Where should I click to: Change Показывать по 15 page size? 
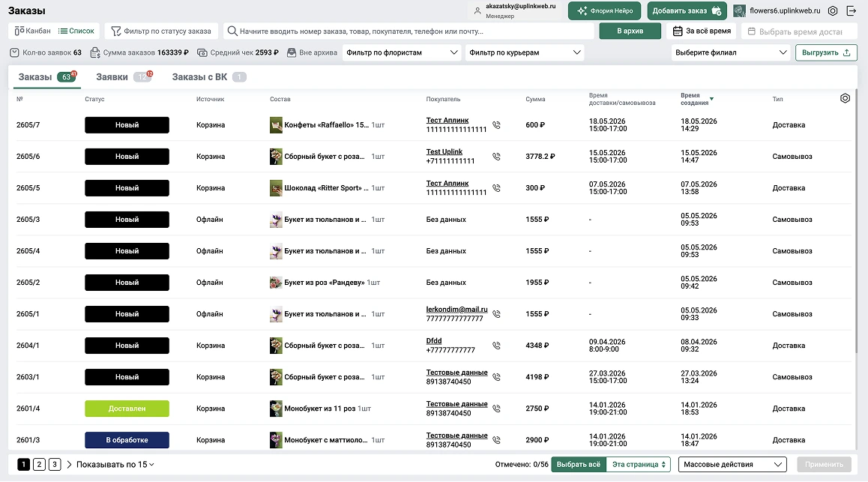click(115, 464)
